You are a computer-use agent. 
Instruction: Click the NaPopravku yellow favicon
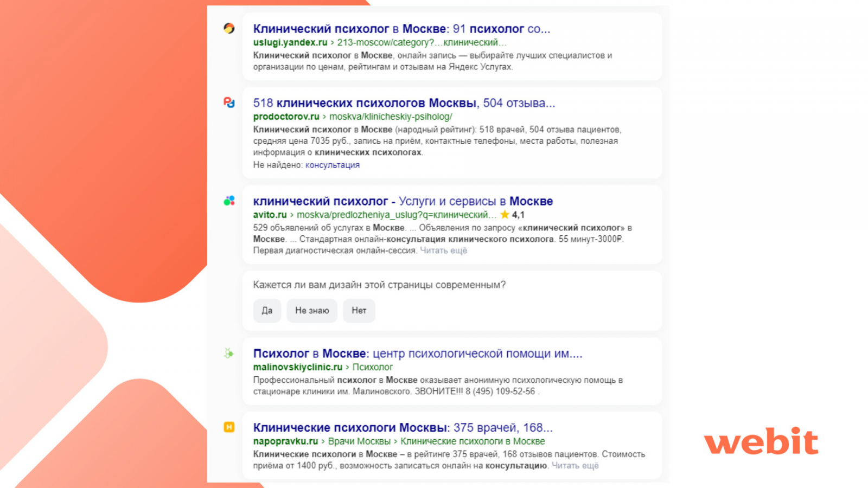[x=229, y=427]
